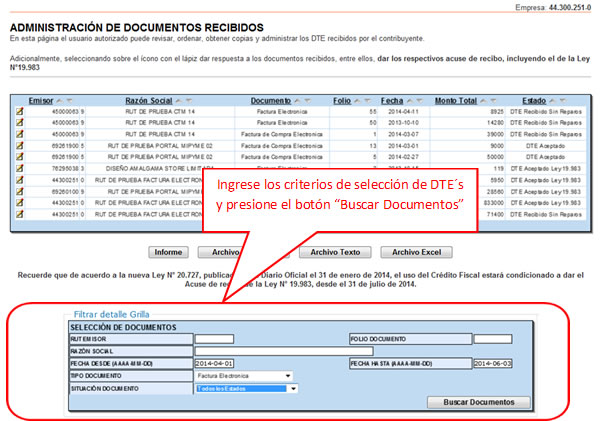Viewport: 600px width, 421px height.
Task: Sort Folio column ascending with up arrow
Action: 357,101
